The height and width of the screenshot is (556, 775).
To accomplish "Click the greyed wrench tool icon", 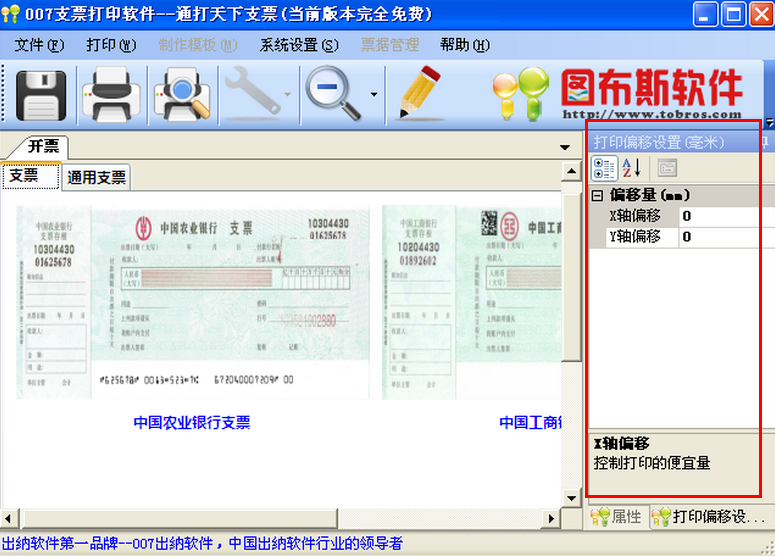I will pos(253,92).
